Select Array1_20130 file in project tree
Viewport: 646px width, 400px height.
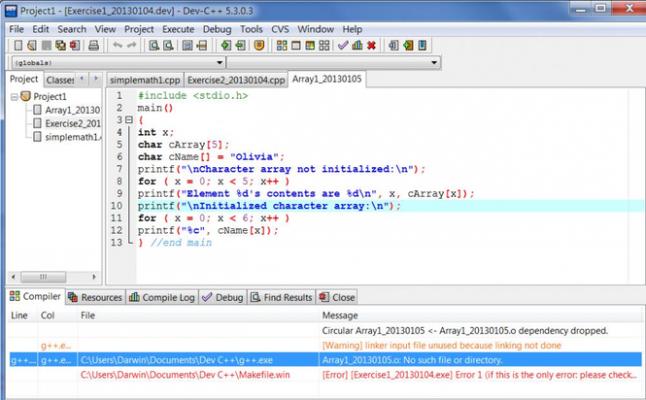pos(67,110)
